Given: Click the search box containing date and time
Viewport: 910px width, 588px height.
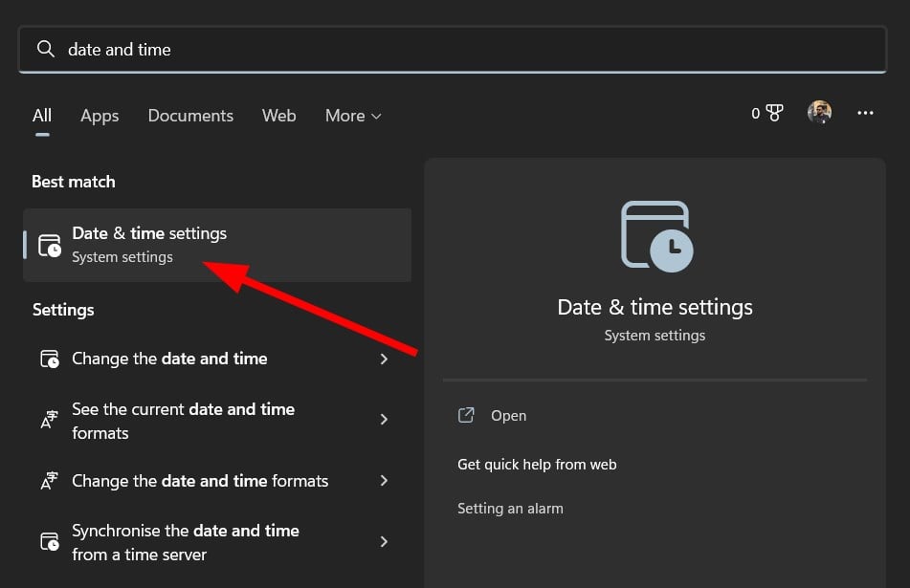Looking at the screenshot, I should tap(453, 50).
